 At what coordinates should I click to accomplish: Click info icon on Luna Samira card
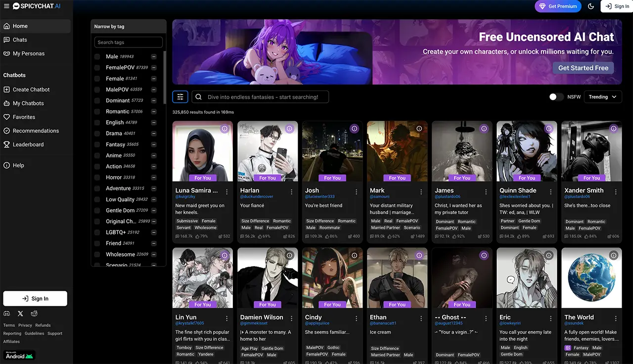click(x=225, y=129)
